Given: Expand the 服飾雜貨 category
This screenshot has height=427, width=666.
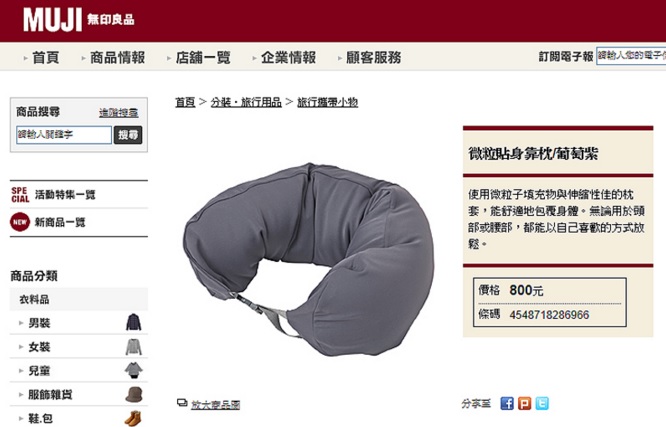Looking at the screenshot, I should coord(50,394).
